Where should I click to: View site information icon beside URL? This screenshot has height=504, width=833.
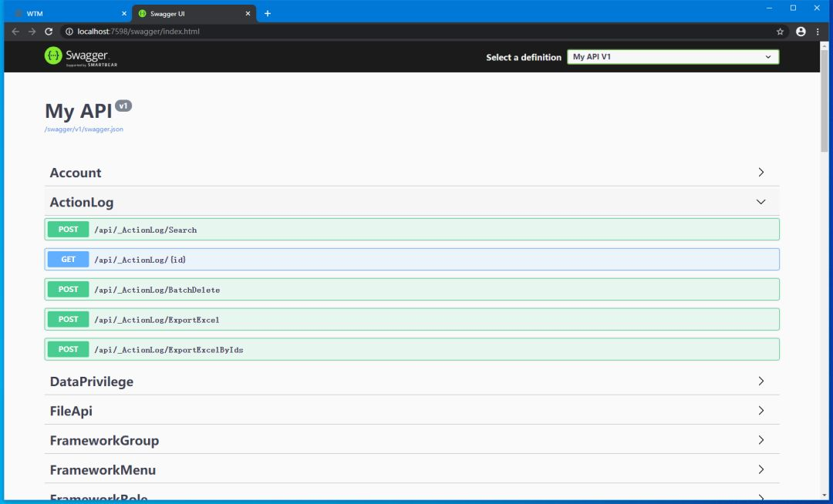pos(69,32)
